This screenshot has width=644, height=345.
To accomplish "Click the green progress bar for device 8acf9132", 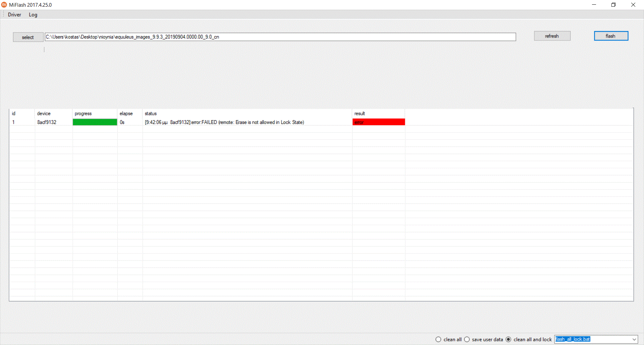I will pyautogui.click(x=95, y=122).
